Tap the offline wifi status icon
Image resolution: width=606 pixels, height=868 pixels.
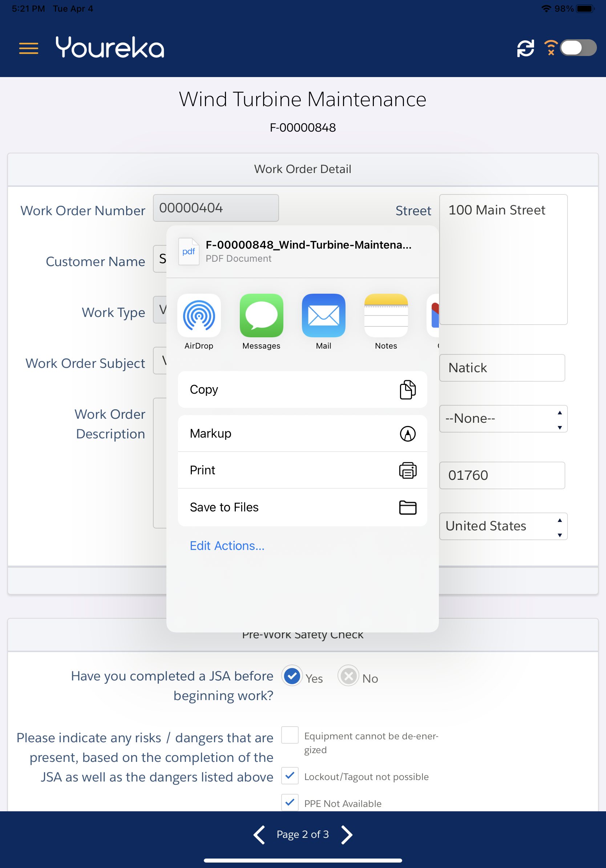click(x=551, y=48)
